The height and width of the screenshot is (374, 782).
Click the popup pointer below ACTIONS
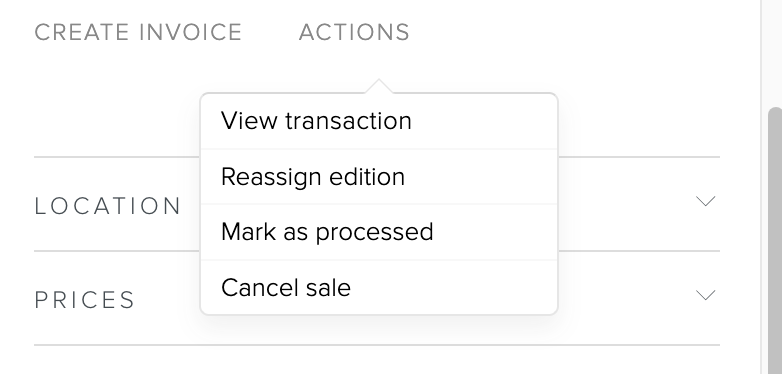coord(379,86)
